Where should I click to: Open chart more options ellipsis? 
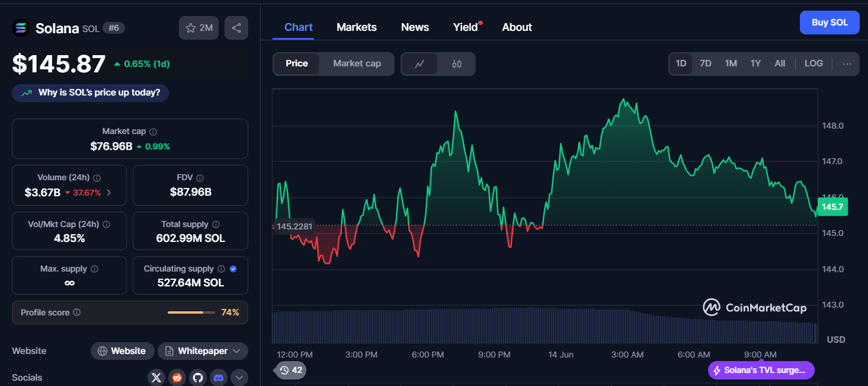[x=847, y=63]
